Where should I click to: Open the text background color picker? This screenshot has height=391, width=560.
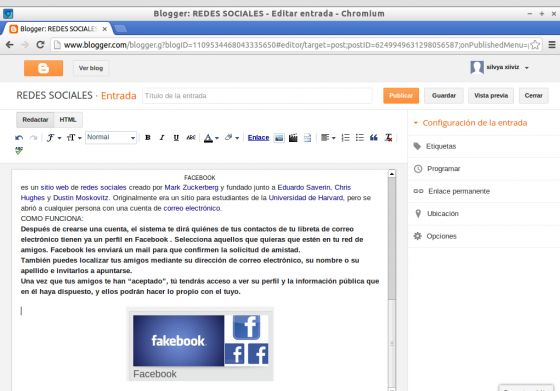(232, 138)
